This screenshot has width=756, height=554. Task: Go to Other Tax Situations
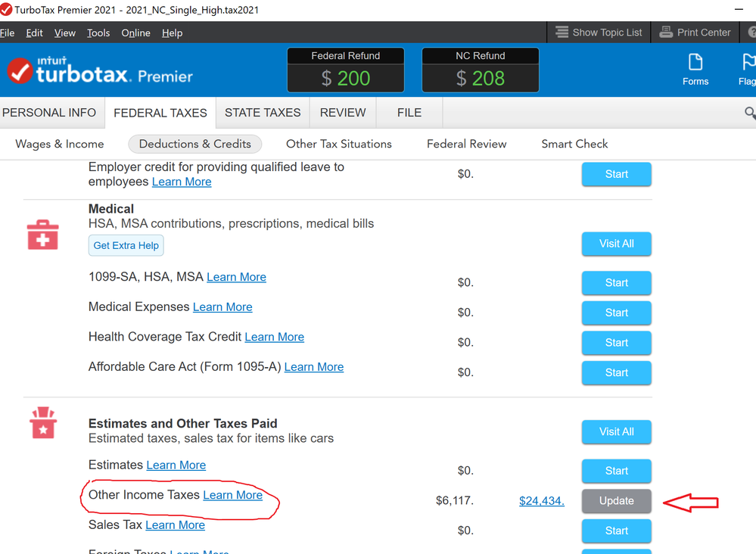point(339,144)
